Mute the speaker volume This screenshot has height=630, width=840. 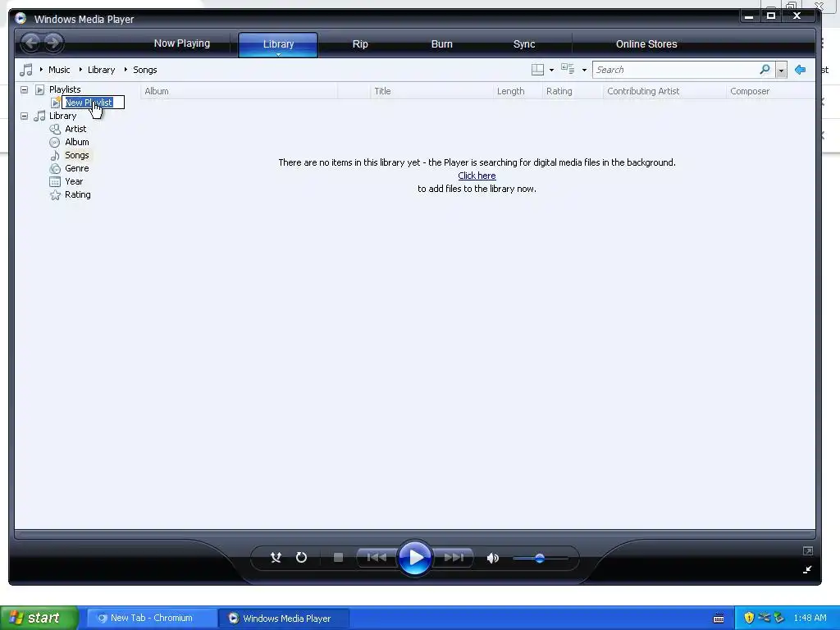point(492,558)
